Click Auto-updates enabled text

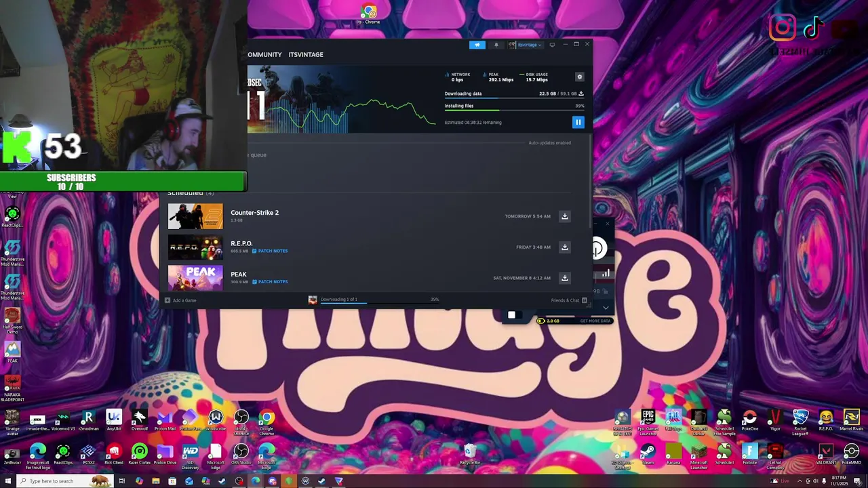[549, 143]
